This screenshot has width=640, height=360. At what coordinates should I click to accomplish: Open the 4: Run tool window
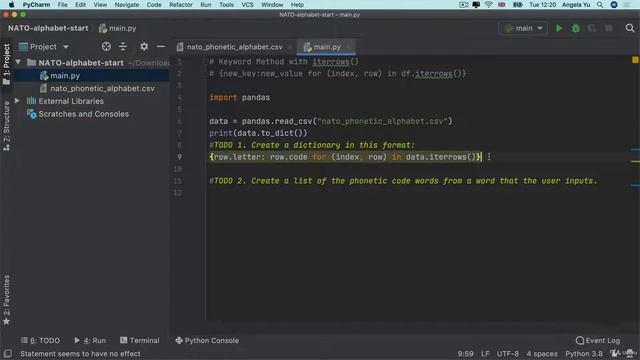click(90, 340)
